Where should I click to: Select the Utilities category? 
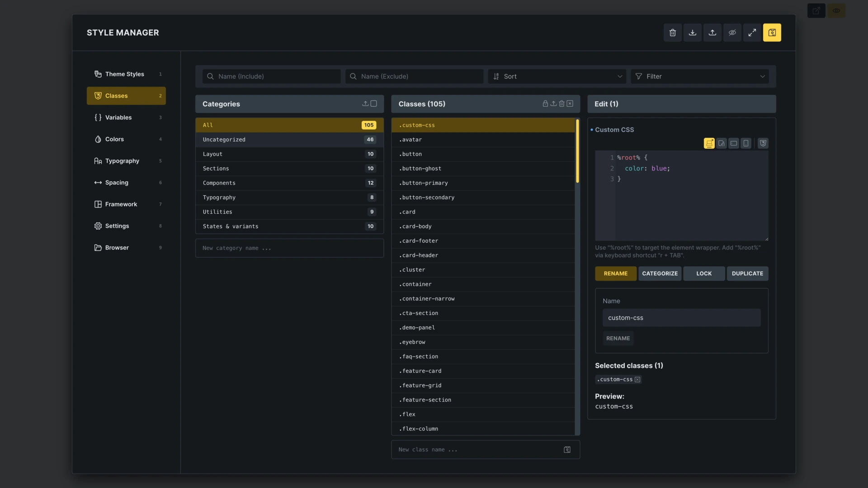[x=289, y=212]
